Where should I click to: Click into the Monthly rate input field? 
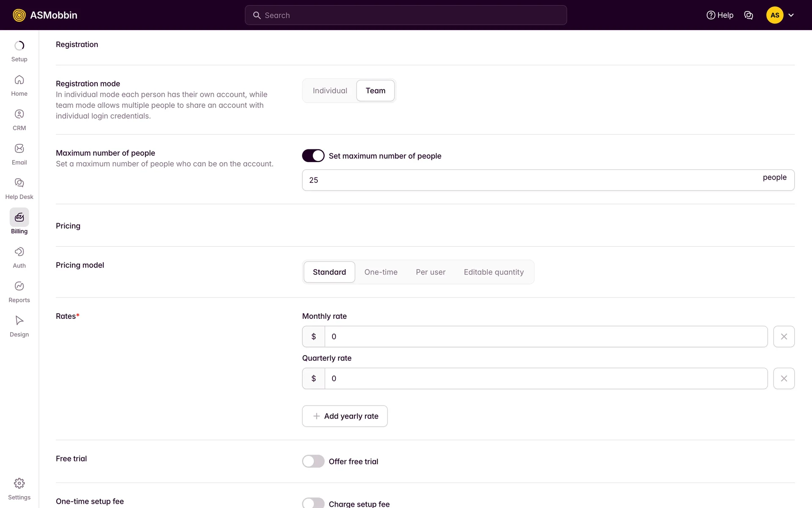pos(546,337)
